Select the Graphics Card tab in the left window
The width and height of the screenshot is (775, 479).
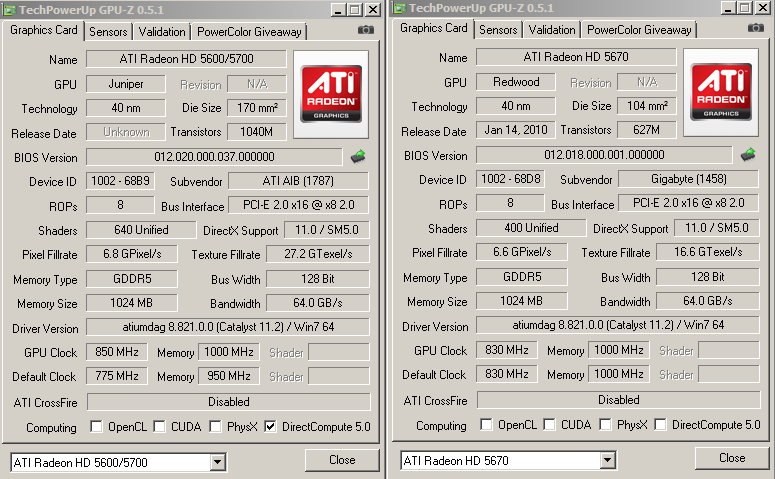pos(43,30)
